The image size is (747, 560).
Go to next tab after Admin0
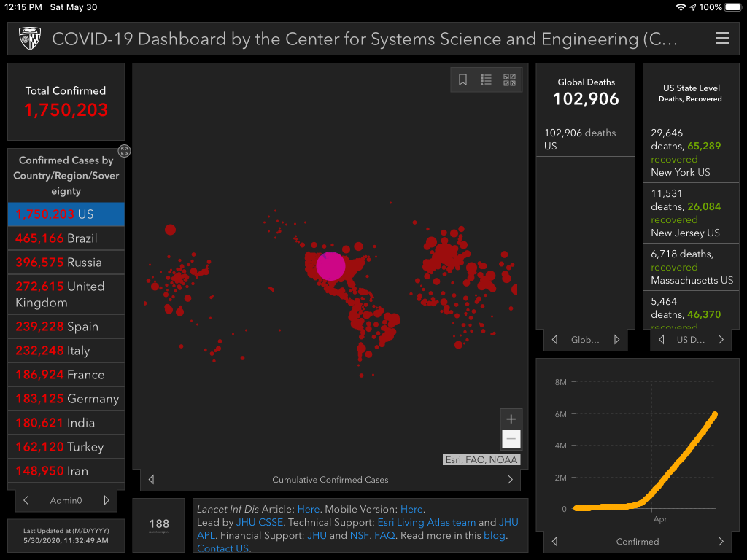[107, 500]
